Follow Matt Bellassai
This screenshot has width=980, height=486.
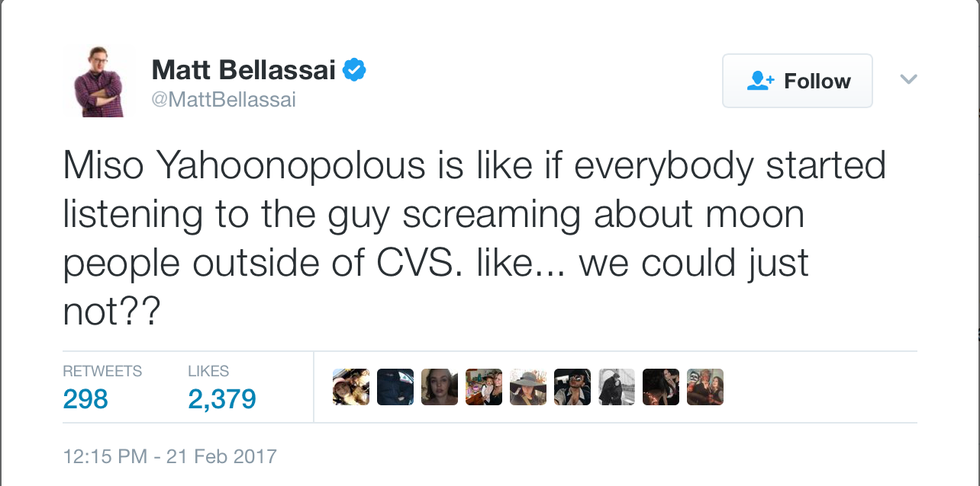coord(798,82)
